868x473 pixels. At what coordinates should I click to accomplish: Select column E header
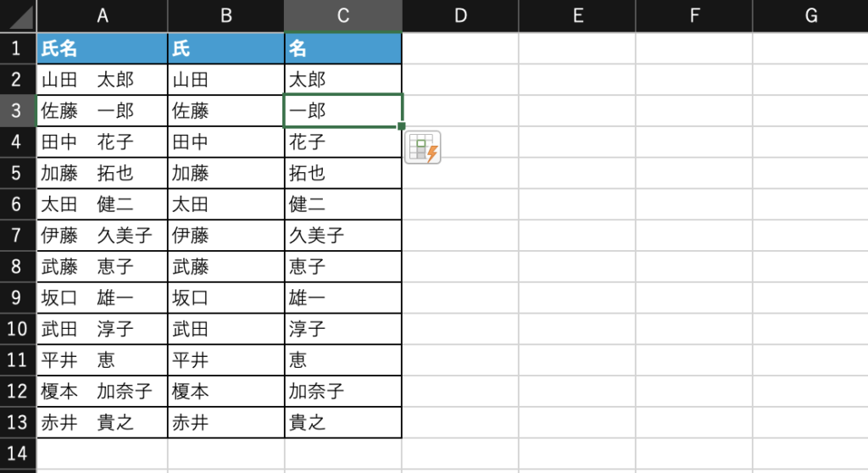coord(576,15)
